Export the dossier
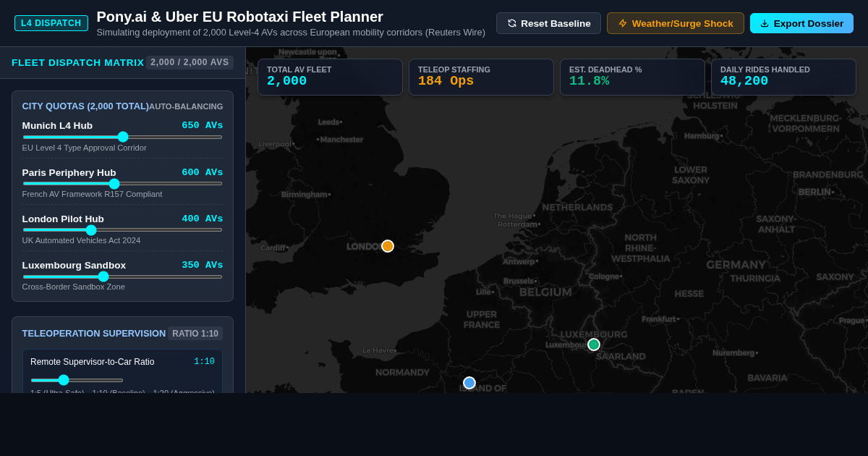The image size is (868, 456). (801, 23)
